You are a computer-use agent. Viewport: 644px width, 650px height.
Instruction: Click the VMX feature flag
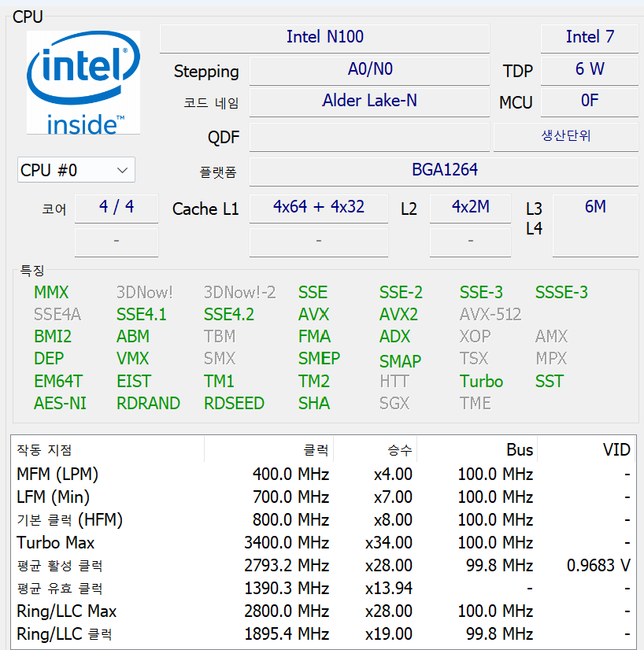point(132,359)
